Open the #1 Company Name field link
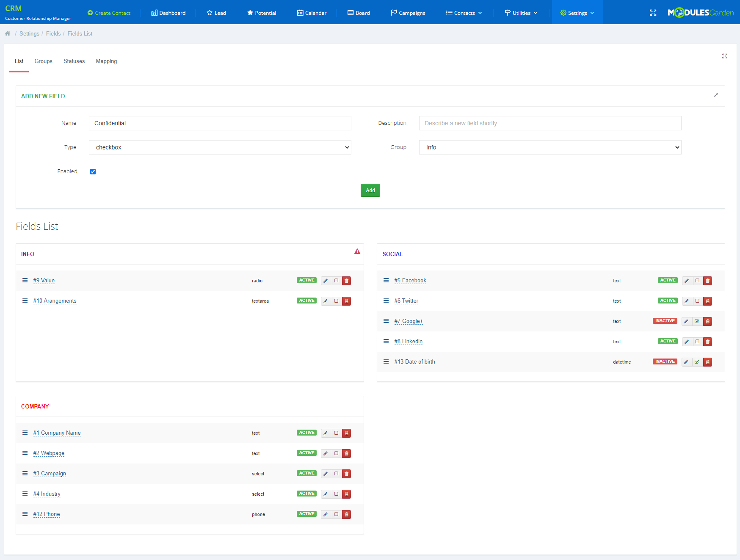Viewport: 740px width, 560px height. click(57, 433)
